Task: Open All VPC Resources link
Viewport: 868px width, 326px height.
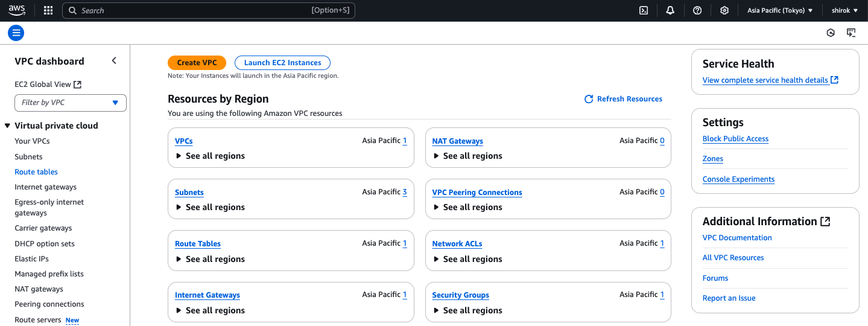Action: (x=733, y=258)
